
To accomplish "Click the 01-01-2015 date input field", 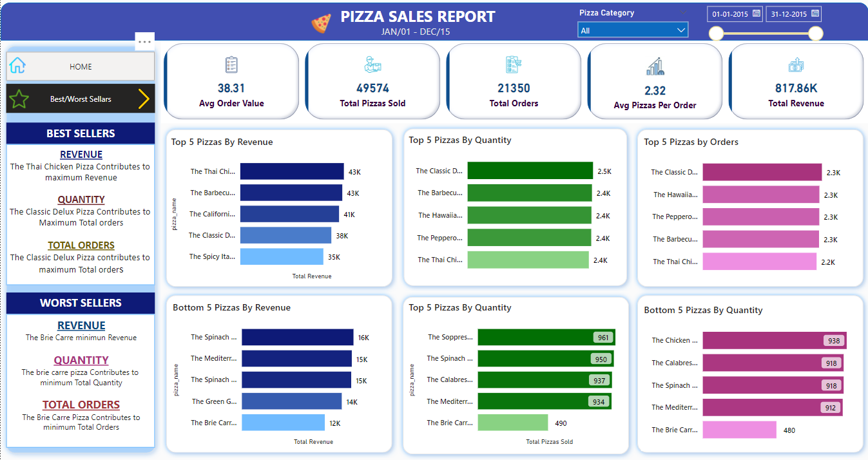I will (730, 13).
